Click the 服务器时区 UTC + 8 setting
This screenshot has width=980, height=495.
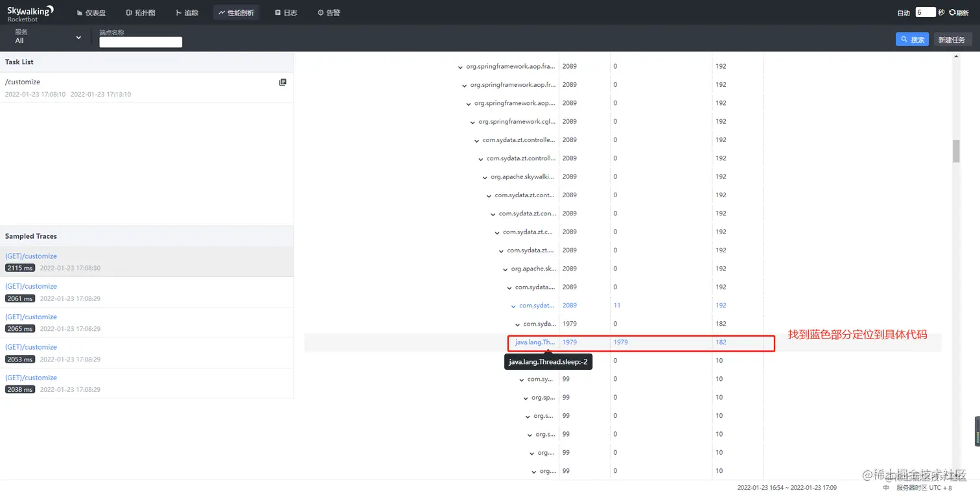pos(924,488)
